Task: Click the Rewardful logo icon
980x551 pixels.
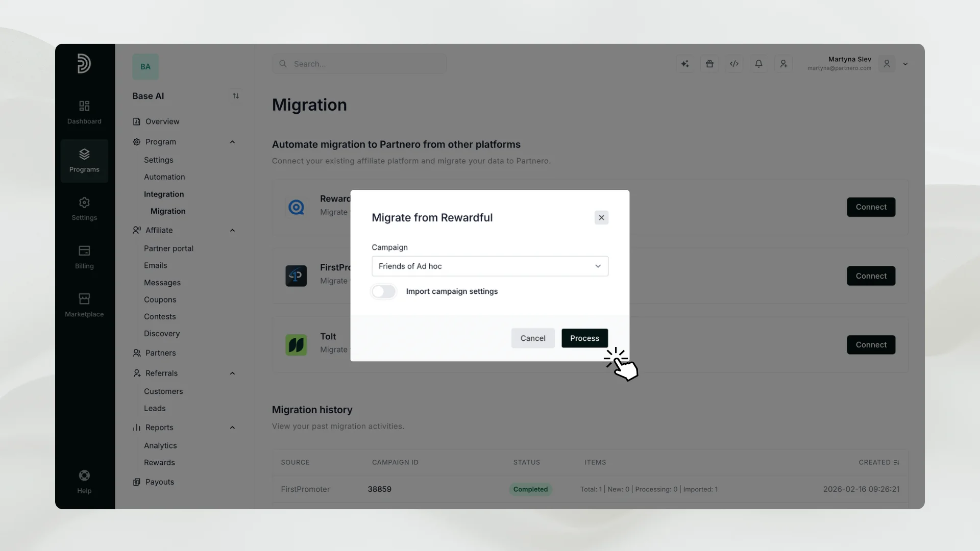Action: 296,207
